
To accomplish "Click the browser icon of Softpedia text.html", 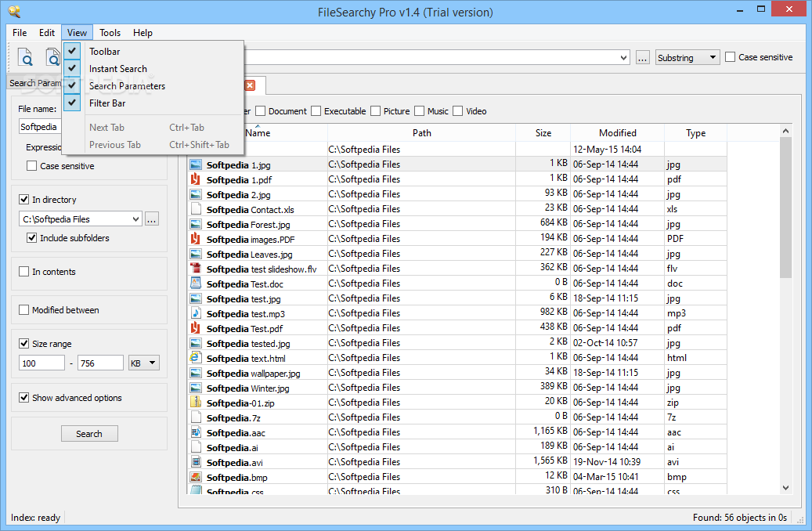I will tap(196, 358).
